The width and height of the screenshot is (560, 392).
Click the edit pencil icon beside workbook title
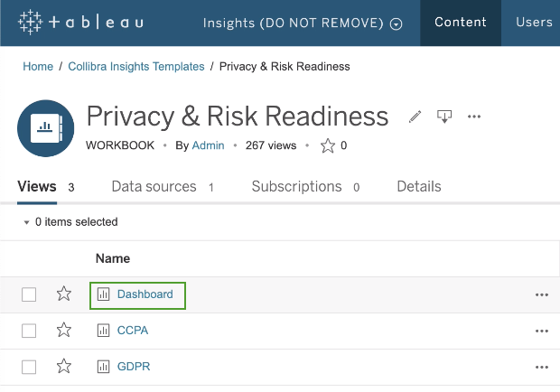click(x=415, y=117)
